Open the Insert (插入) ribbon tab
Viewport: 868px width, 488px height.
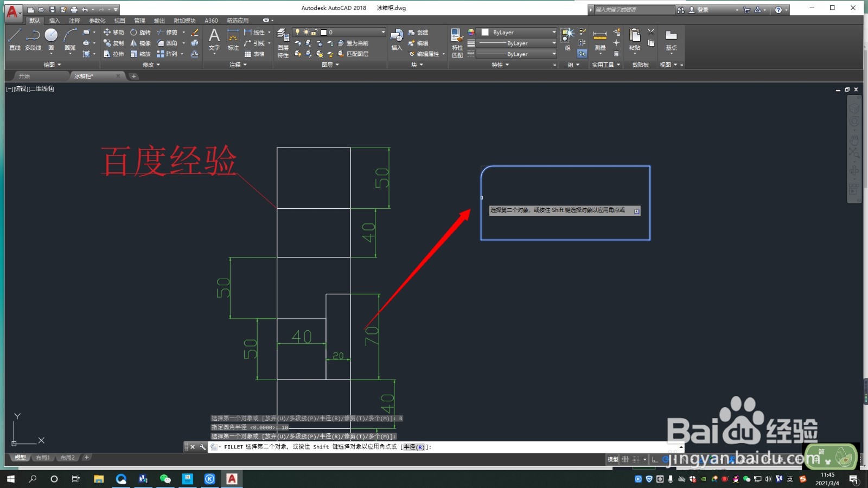point(54,21)
